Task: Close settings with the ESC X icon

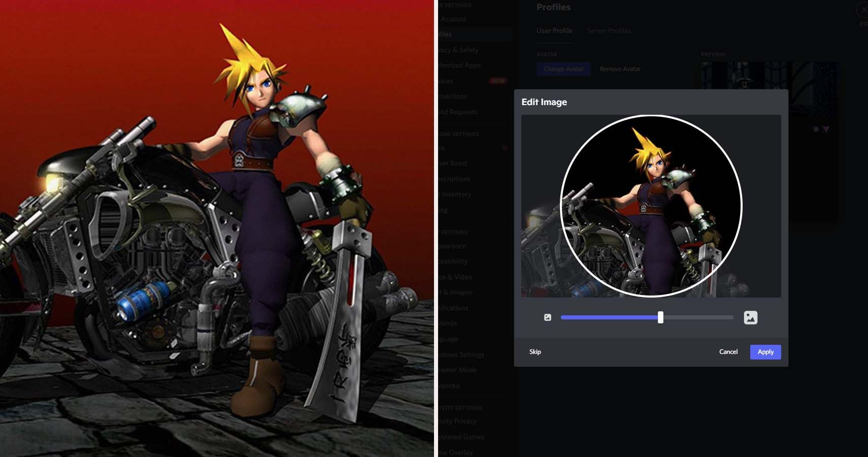Action: pyautogui.click(x=862, y=10)
